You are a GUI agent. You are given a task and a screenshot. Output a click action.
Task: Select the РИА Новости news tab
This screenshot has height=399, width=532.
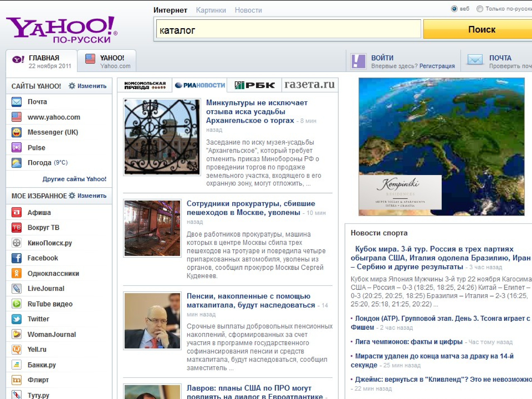coord(200,85)
